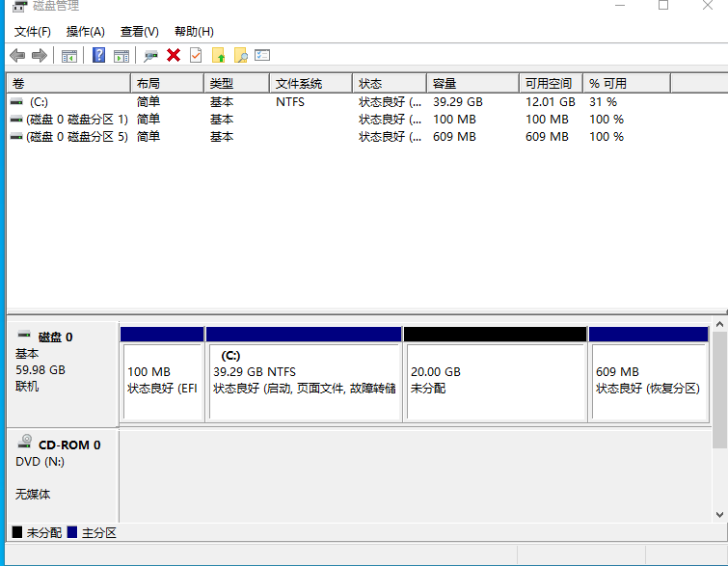Click the black 未分配 legend swatch
The width and height of the screenshot is (728, 566).
[x=17, y=532]
